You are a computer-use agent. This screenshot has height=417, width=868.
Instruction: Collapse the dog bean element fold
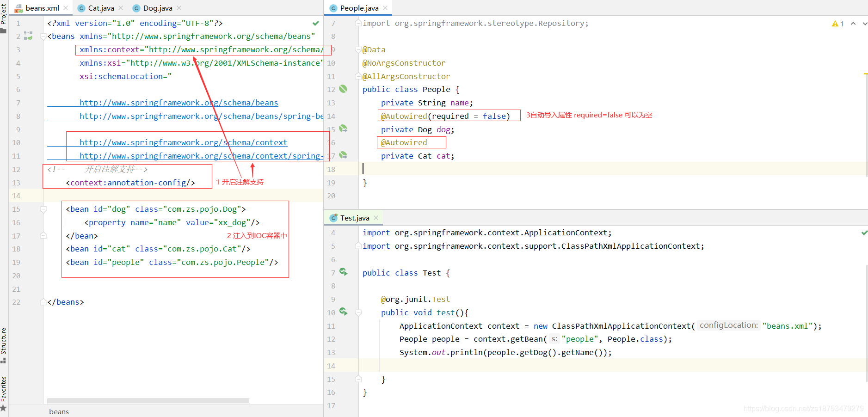[x=43, y=209]
